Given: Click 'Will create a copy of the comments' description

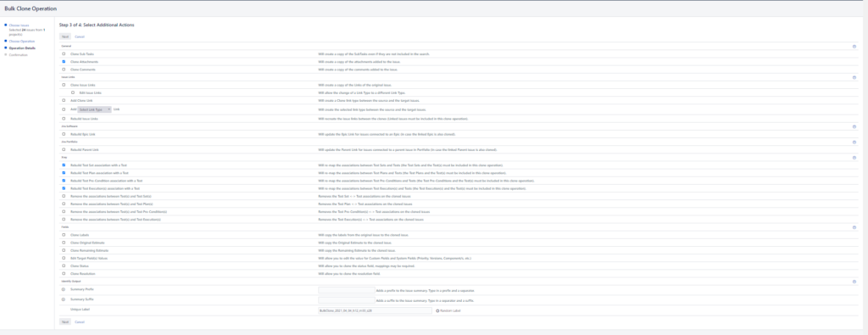Looking at the screenshot, I should pos(359,70).
